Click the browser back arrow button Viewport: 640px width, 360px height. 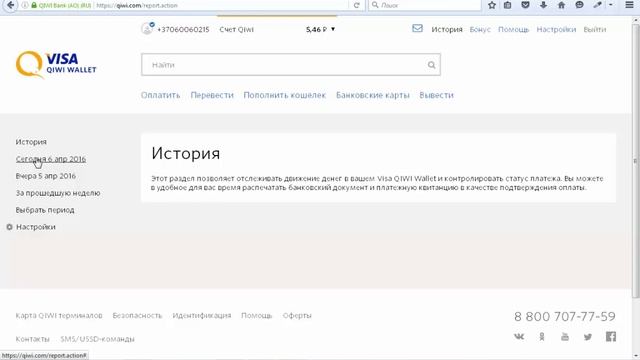pos(11,5)
